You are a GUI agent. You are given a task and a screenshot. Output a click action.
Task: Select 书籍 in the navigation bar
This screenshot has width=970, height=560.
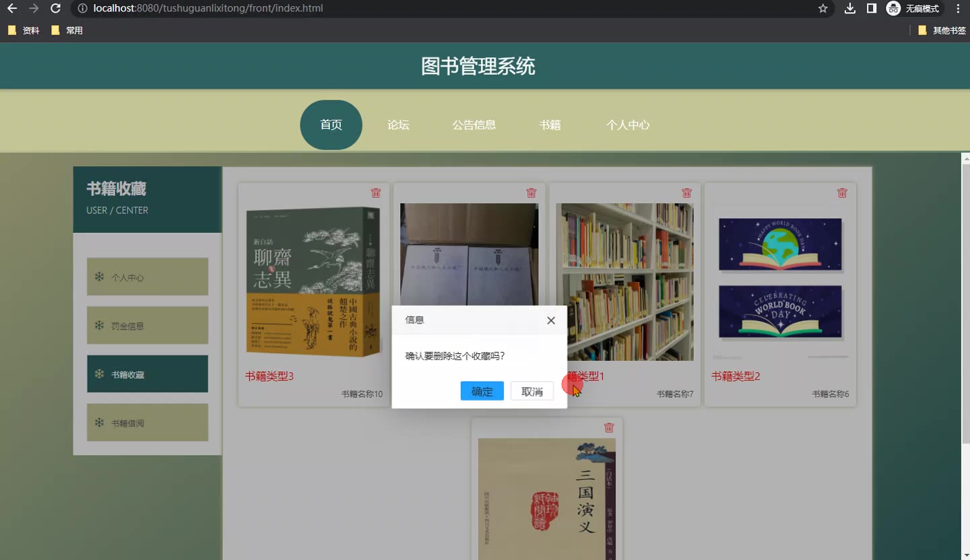pos(550,125)
